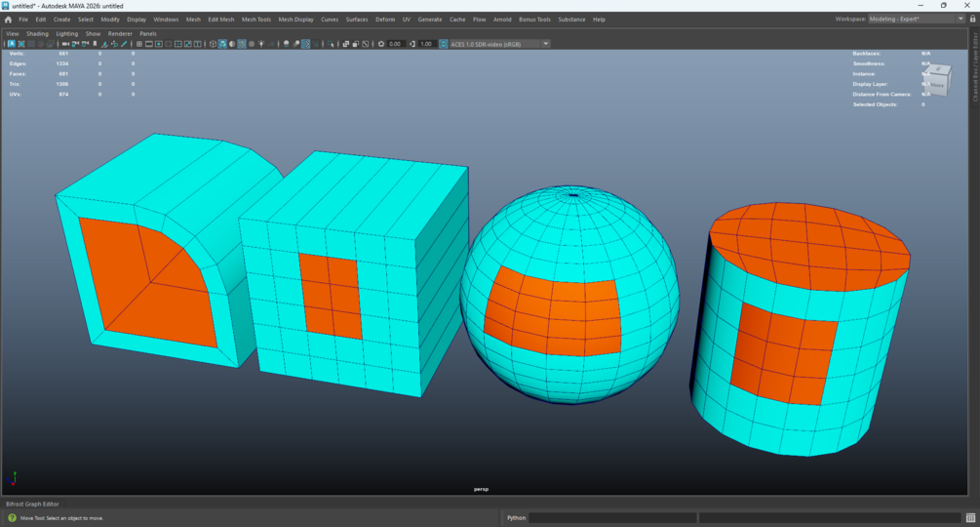Toggle the selected 2D pan/zoom icon
This screenshot has height=527, width=980.
[x=114, y=44]
